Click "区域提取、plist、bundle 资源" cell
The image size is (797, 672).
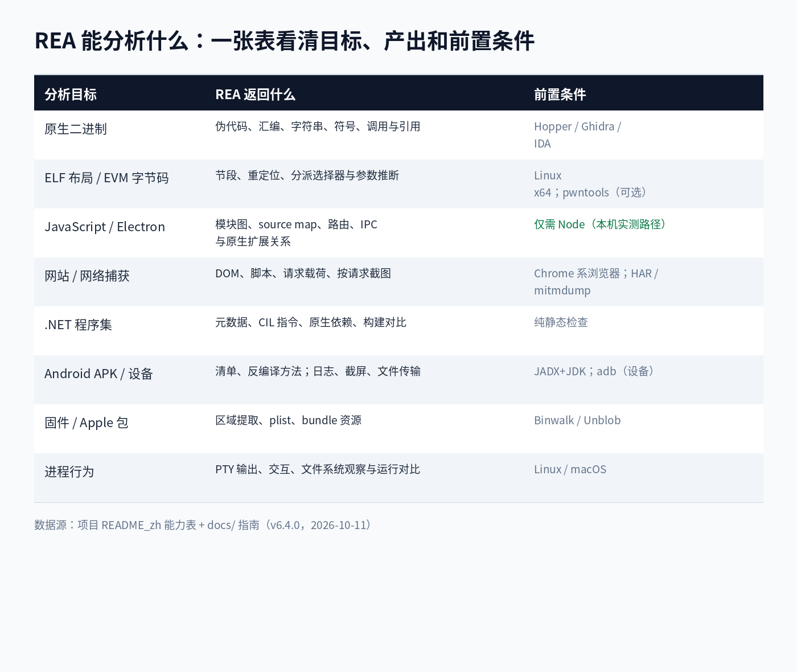pos(288,420)
